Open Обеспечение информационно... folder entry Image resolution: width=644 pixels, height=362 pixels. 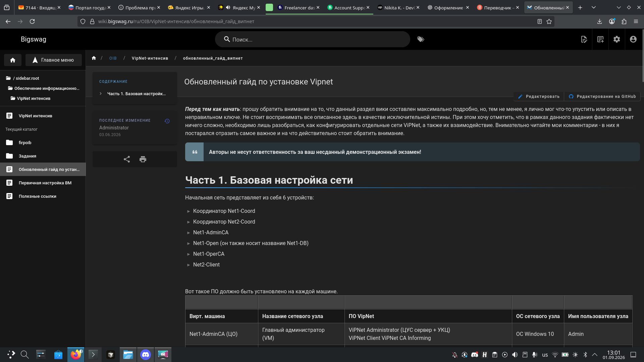point(44,88)
